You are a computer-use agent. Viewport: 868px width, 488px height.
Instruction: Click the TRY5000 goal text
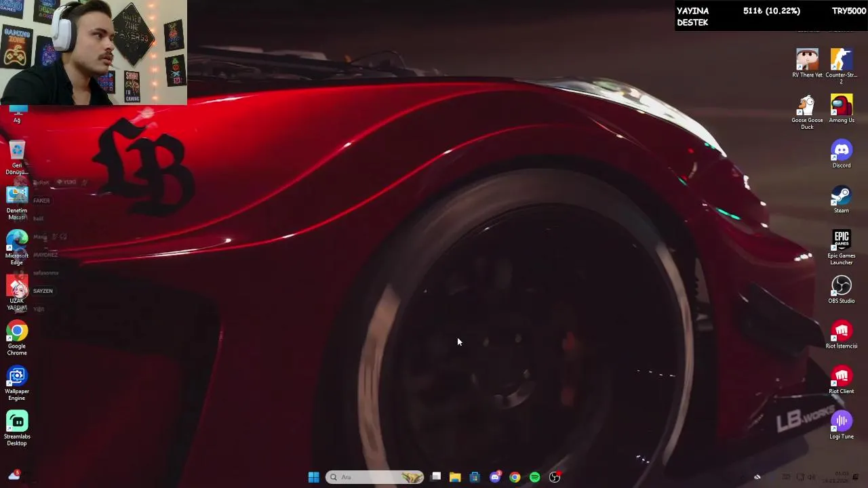pos(849,11)
